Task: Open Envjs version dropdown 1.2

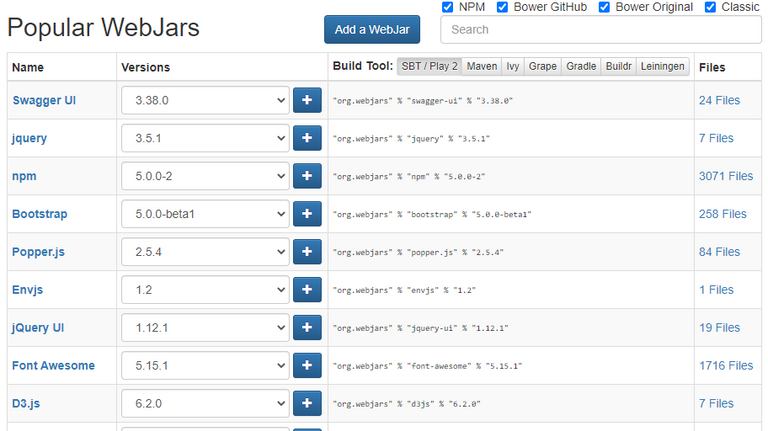Action: click(205, 289)
